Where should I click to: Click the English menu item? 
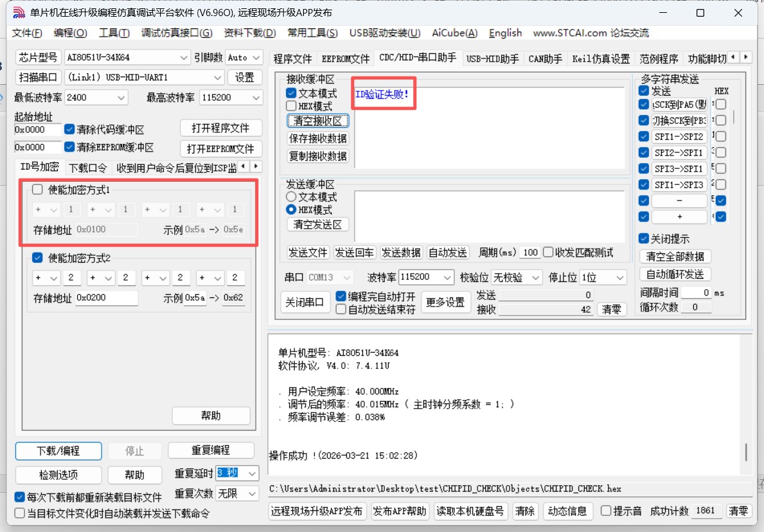tap(505, 33)
